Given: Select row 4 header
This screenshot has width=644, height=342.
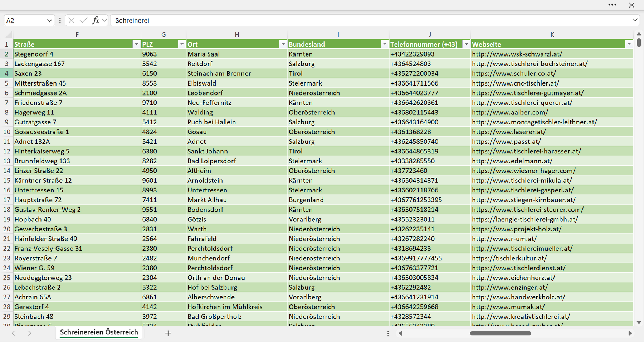Looking at the screenshot, I should (x=6, y=73).
